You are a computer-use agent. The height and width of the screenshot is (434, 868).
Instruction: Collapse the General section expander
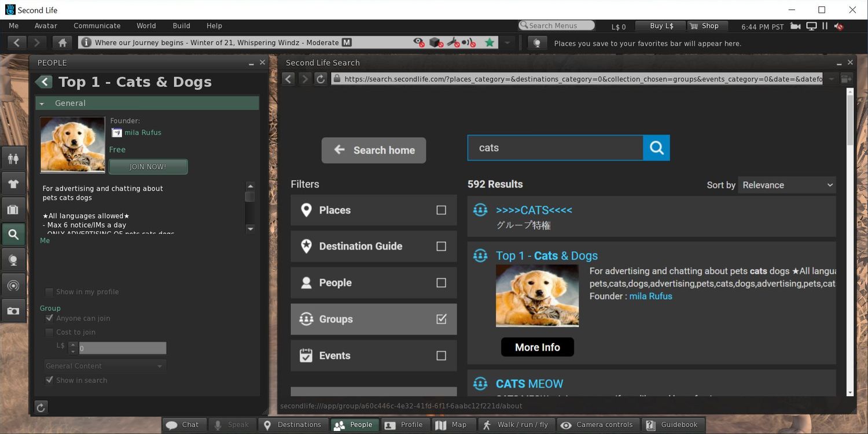pyautogui.click(x=42, y=104)
